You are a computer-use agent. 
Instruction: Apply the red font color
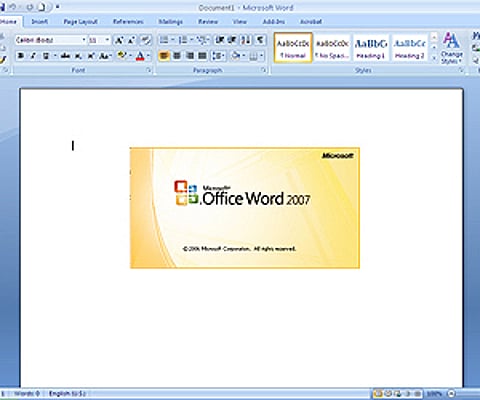140,56
